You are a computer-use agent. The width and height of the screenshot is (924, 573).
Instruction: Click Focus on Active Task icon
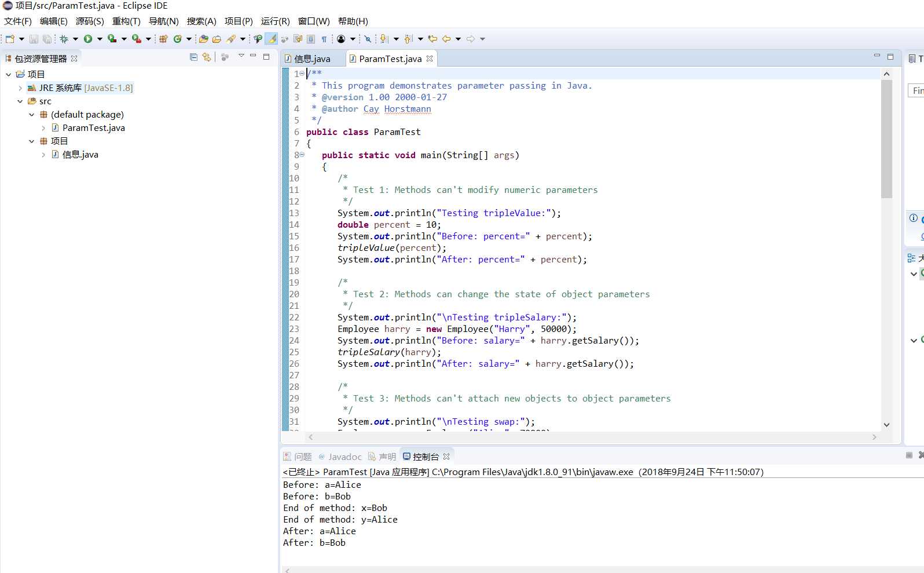coord(225,57)
